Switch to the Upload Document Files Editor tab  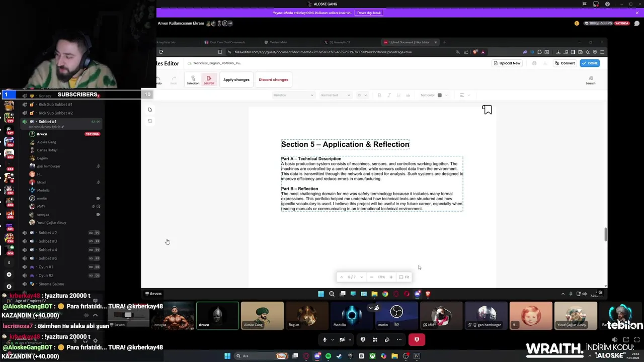(x=409, y=42)
